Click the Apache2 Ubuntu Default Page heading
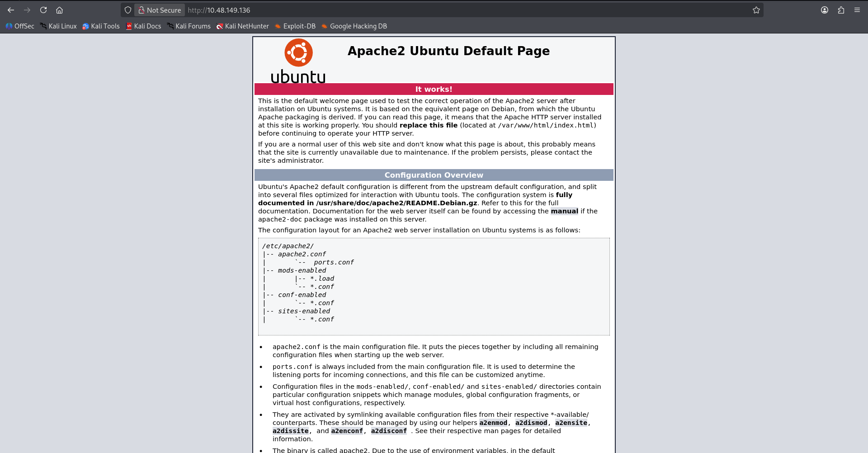 (x=448, y=51)
